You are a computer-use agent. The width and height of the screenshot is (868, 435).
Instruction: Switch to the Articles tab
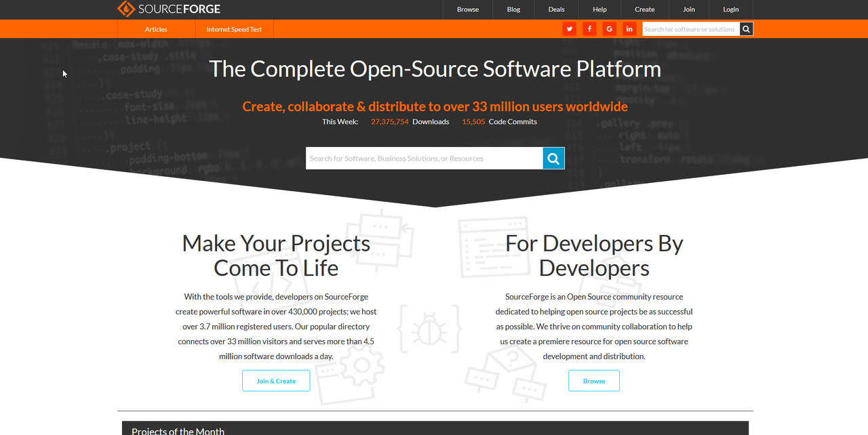click(x=156, y=29)
